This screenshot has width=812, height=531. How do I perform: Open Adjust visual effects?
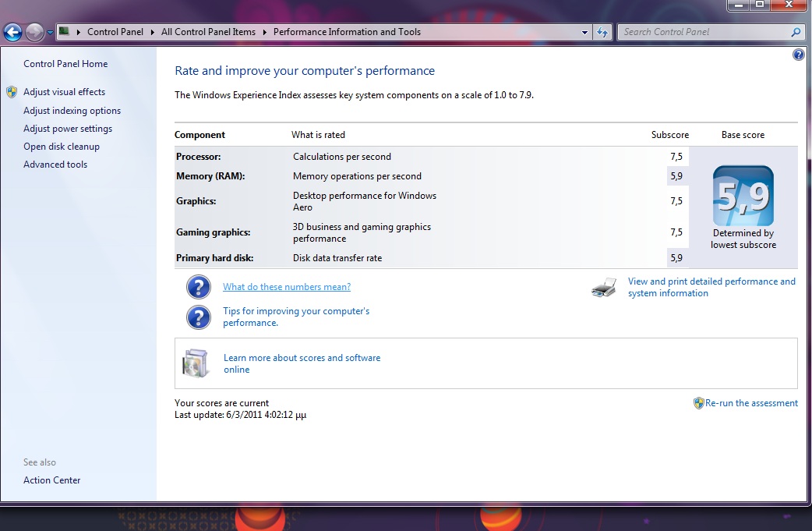click(x=64, y=92)
